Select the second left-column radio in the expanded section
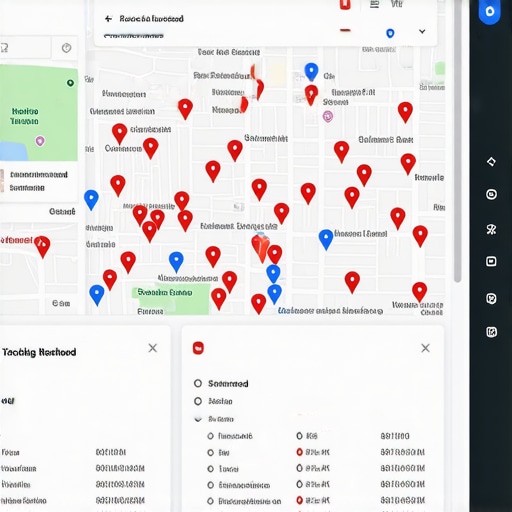This screenshot has height=512, width=512. [210, 453]
